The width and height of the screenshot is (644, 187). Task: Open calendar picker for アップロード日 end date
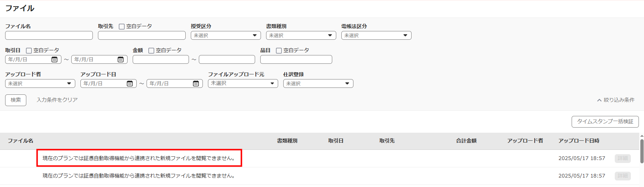196,83
